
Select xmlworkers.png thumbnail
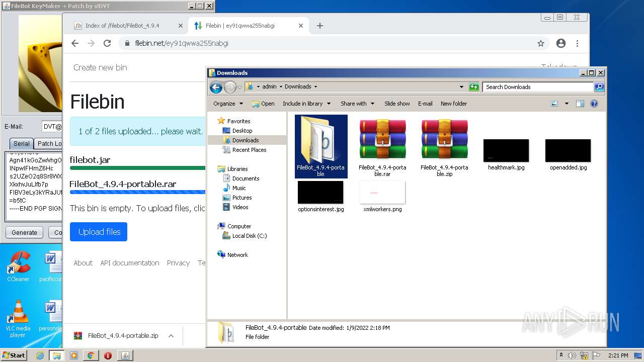click(382, 192)
